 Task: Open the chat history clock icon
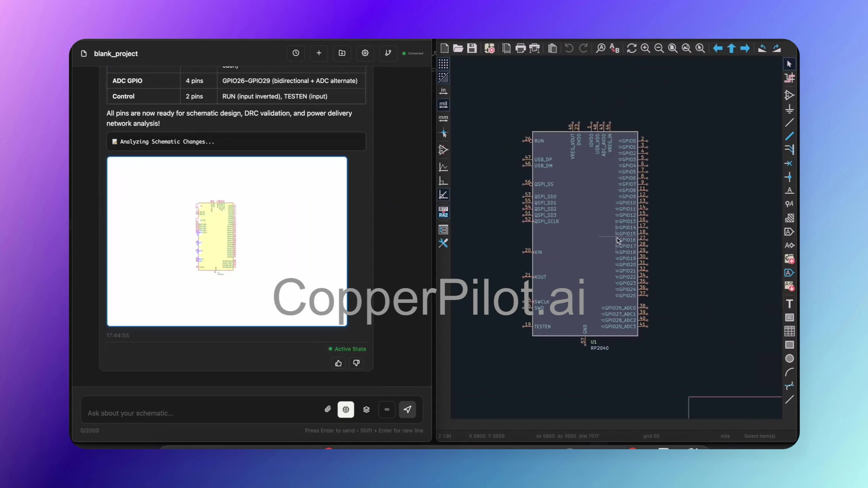tap(296, 53)
